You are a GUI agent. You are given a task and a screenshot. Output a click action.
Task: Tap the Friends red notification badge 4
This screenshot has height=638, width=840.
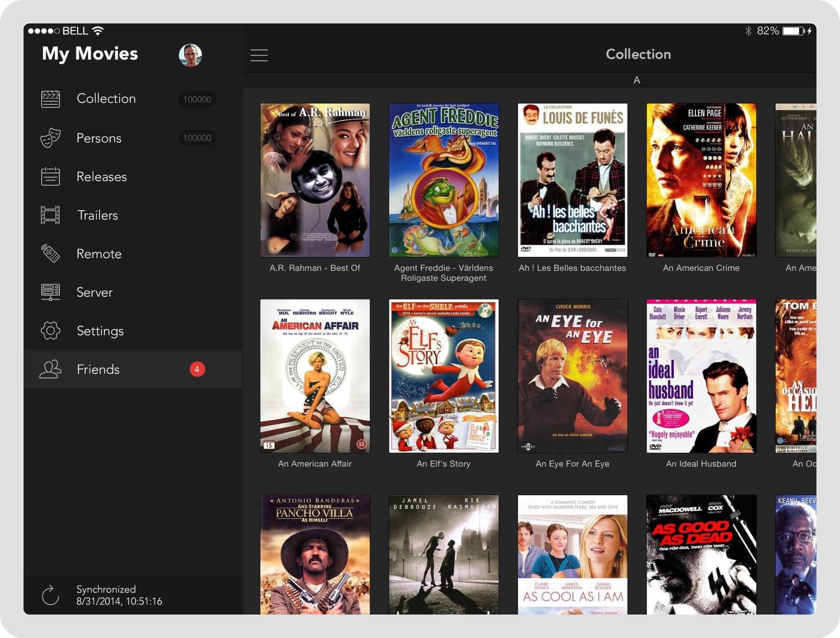pyautogui.click(x=197, y=370)
